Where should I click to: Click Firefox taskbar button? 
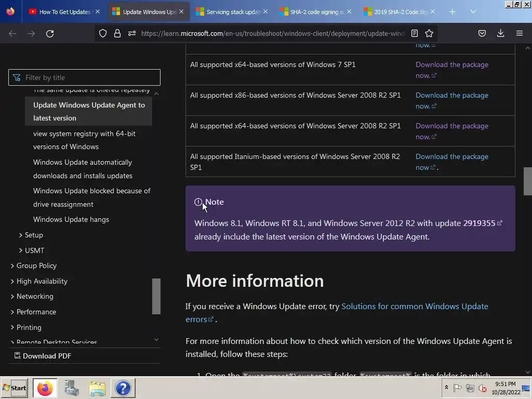coord(45,388)
